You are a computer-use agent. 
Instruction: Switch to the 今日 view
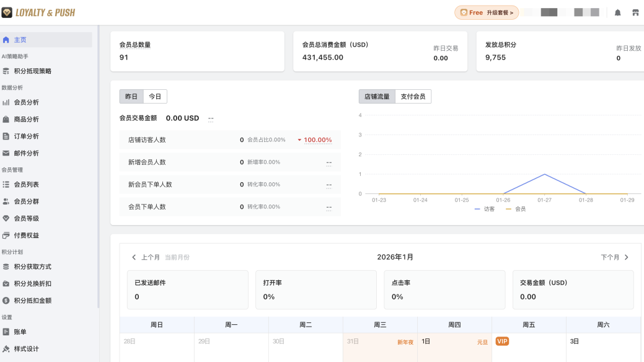[154, 97]
